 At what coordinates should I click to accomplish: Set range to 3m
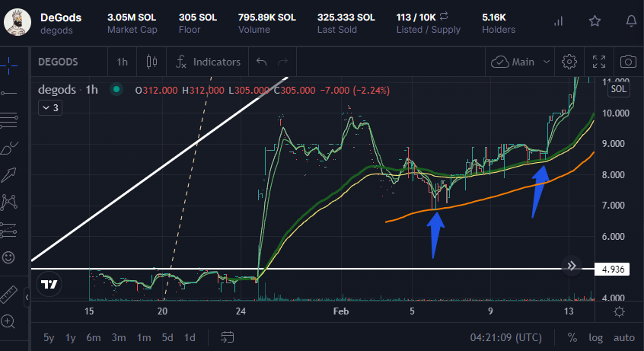click(x=119, y=338)
